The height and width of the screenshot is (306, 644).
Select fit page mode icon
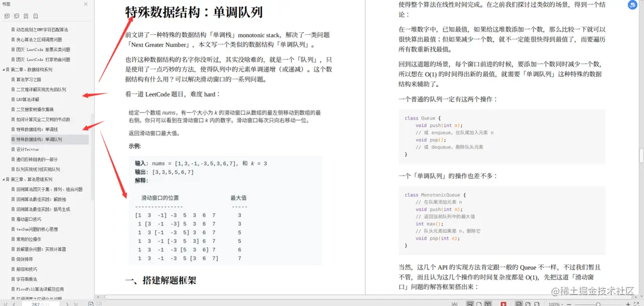(x=538, y=304)
